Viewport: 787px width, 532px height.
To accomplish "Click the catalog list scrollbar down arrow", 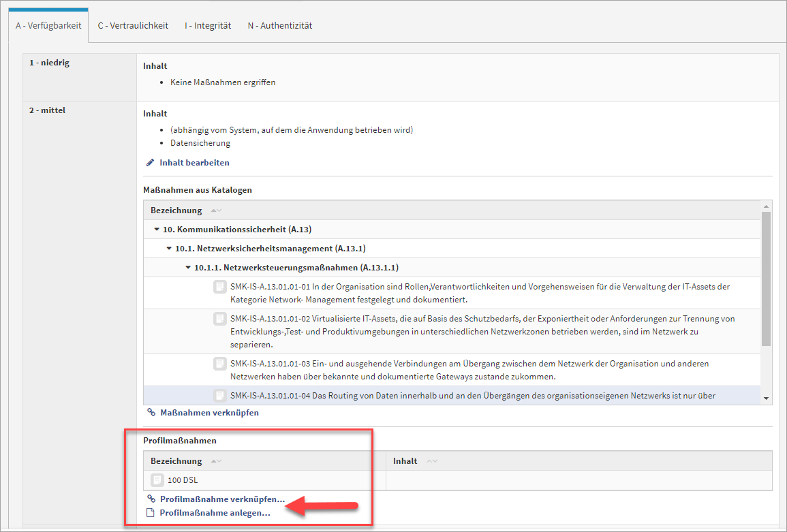I will [x=766, y=398].
